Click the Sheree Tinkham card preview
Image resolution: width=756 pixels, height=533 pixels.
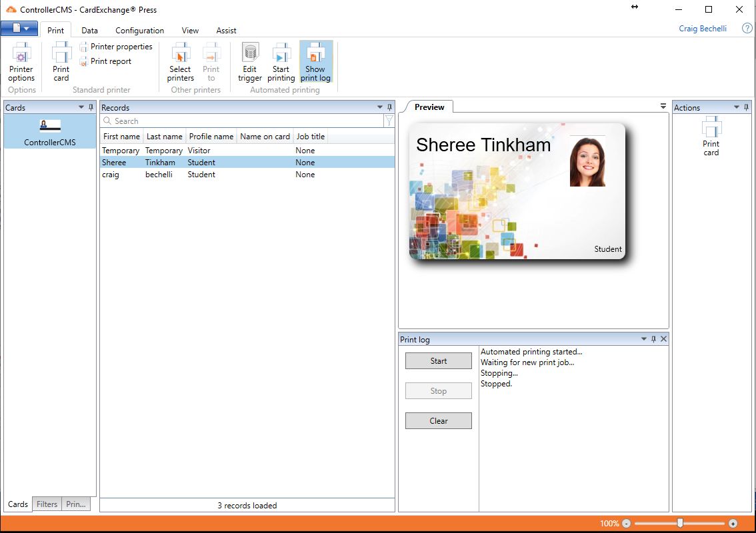pos(517,191)
